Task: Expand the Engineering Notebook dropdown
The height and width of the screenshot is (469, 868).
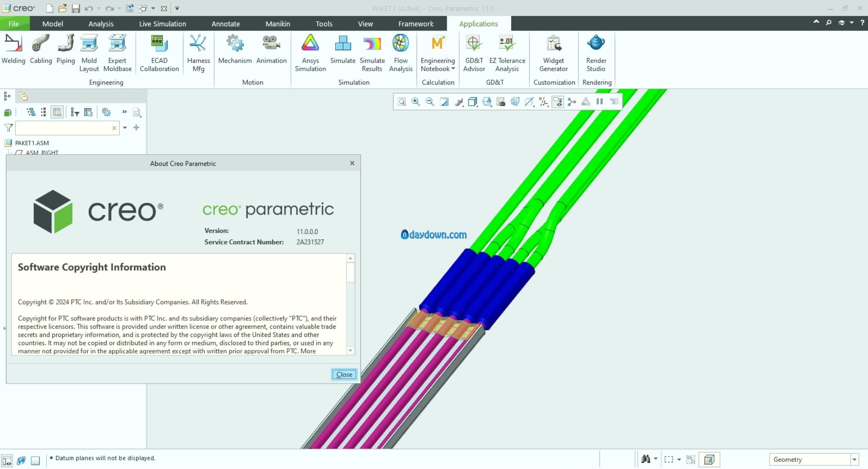Action: (x=453, y=69)
